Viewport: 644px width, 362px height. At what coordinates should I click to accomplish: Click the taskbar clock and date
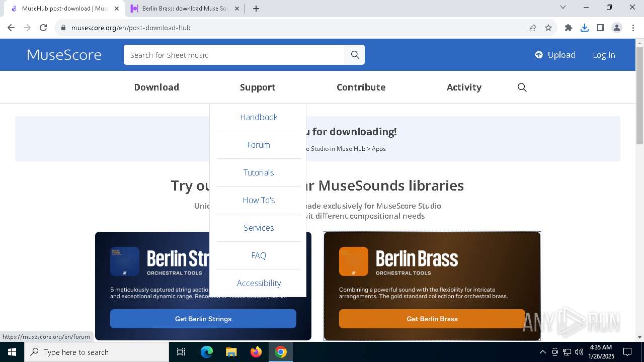(601, 352)
